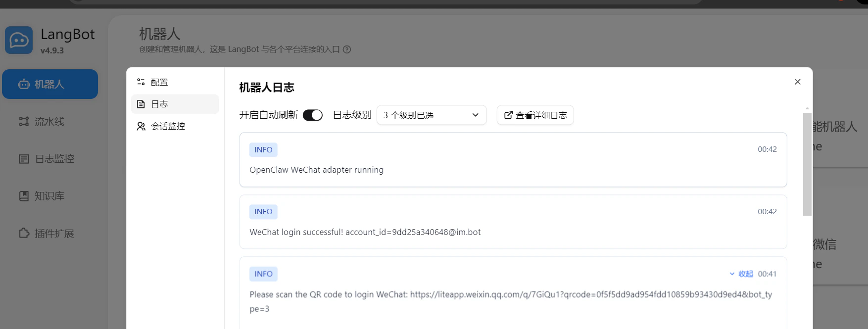Screen dimensions: 868x329
Task: Click the INFO badge on OpenClaw adapter log
Action: pos(263,150)
